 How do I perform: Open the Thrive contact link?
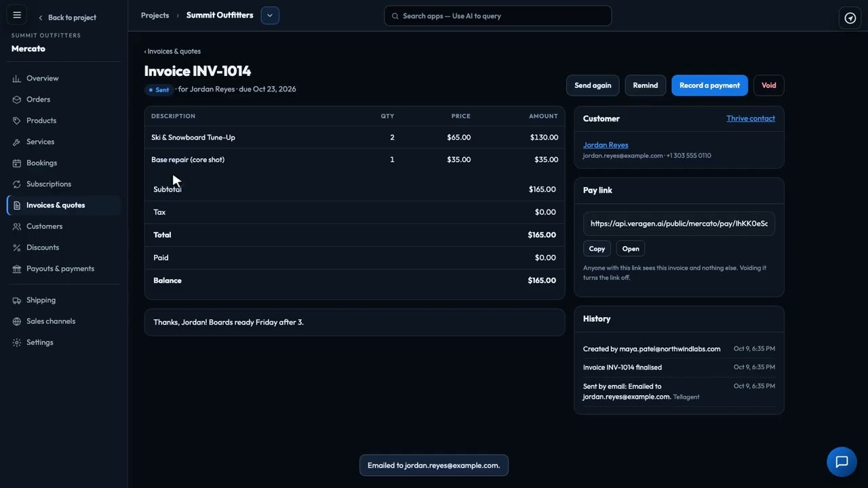[751, 119]
